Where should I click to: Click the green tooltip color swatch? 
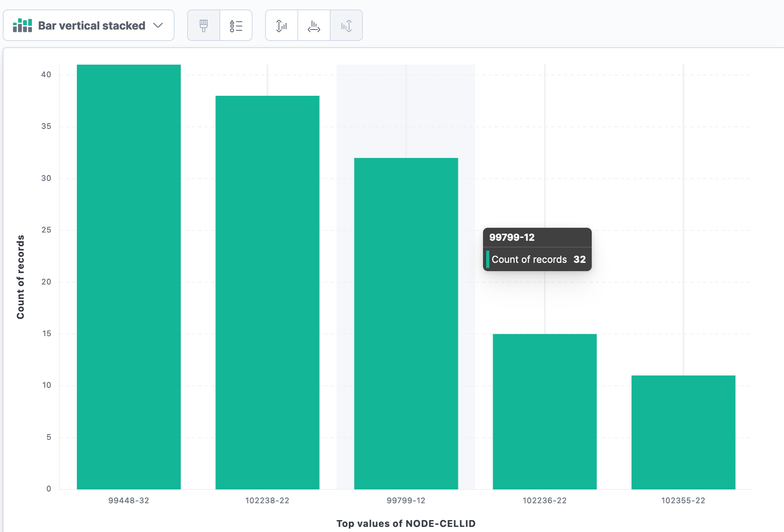[488, 259]
